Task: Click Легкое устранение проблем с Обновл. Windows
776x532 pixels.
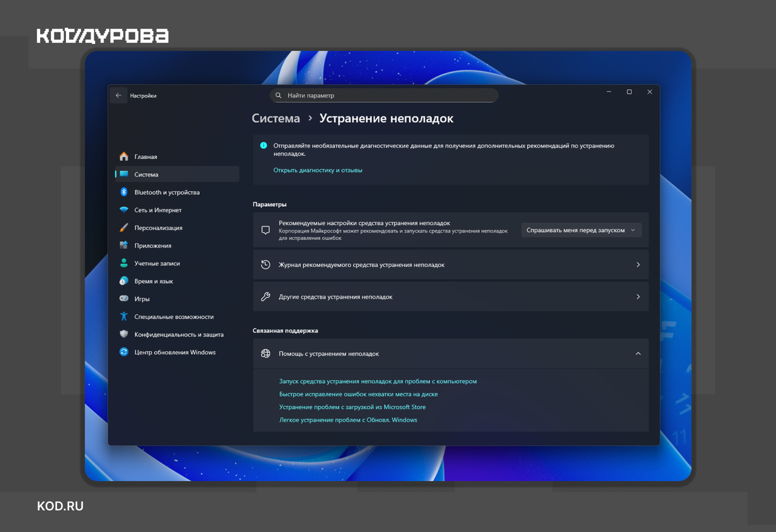Action: click(348, 420)
